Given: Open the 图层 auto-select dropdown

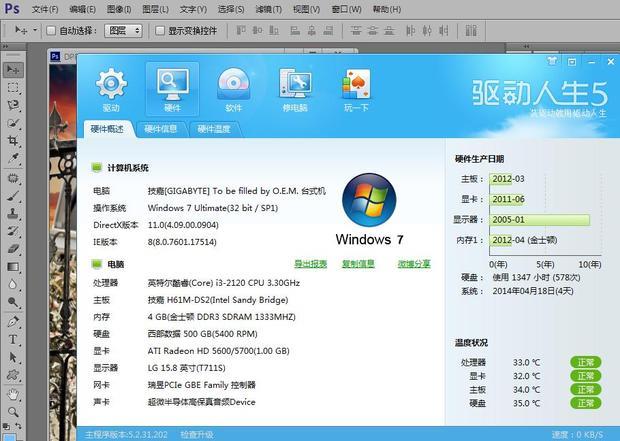Looking at the screenshot, I should pyautogui.click(x=123, y=30).
